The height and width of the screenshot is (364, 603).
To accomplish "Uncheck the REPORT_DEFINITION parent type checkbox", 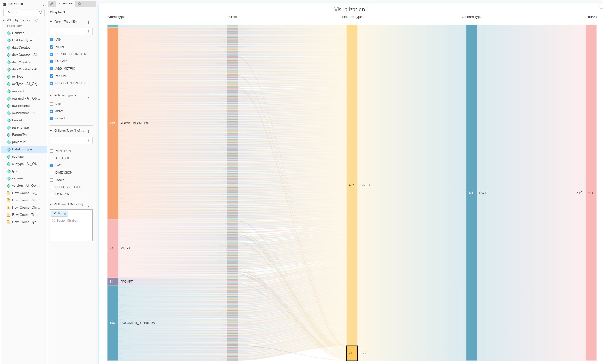I will [51, 54].
